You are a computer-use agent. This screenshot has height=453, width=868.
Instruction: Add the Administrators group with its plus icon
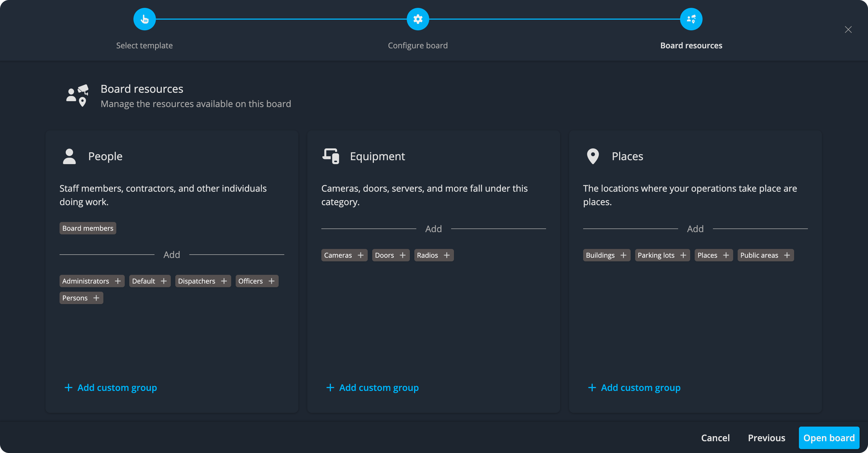pyautogui.click(x=118, y=281)
